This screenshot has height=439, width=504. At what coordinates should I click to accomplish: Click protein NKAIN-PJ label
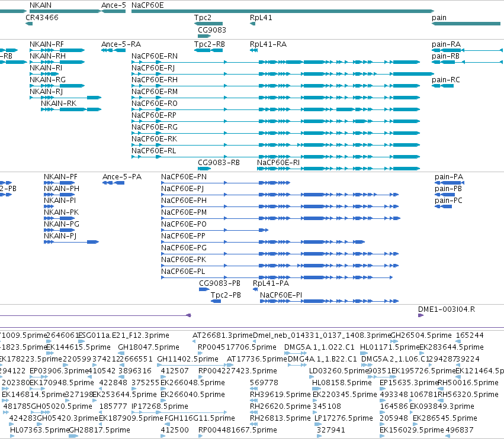click(60, 236)
